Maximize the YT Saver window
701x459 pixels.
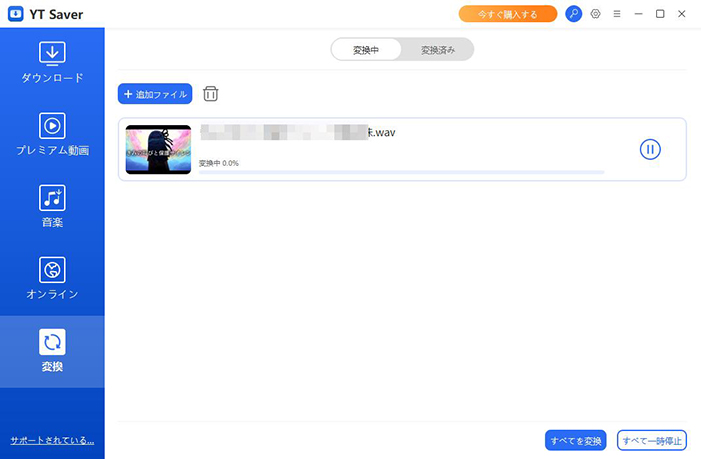[660, 14]
